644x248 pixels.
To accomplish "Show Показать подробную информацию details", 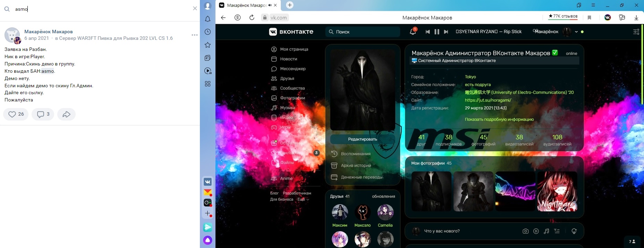I will [499, 119].
